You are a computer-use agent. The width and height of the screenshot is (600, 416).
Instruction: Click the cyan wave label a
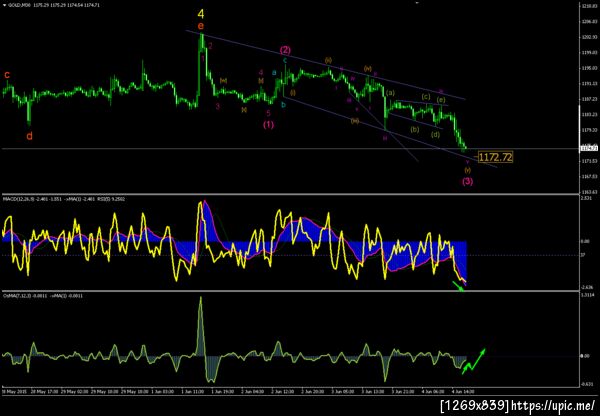point(274,72)
